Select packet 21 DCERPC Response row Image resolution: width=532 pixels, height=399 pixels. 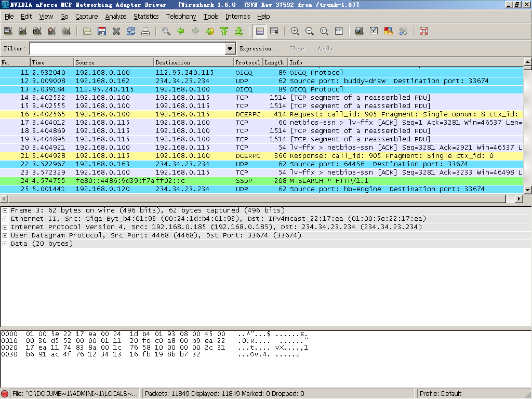coord(262,156)
